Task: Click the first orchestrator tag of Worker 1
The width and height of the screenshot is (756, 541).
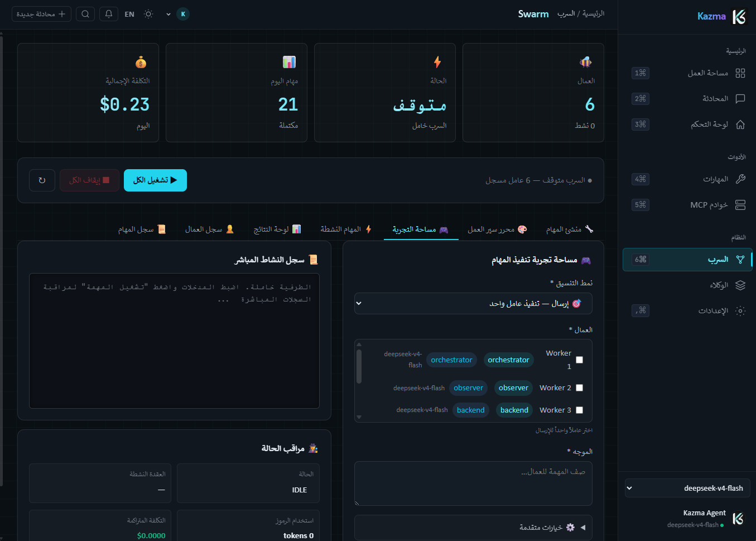Action: 508,360
